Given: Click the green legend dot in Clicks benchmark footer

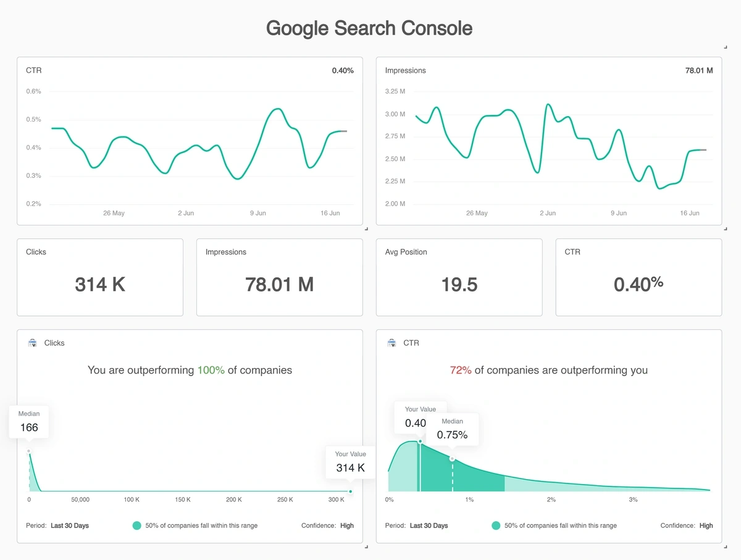Looking at the screenshot, I should pyautogui.click(x=136, y=525).
